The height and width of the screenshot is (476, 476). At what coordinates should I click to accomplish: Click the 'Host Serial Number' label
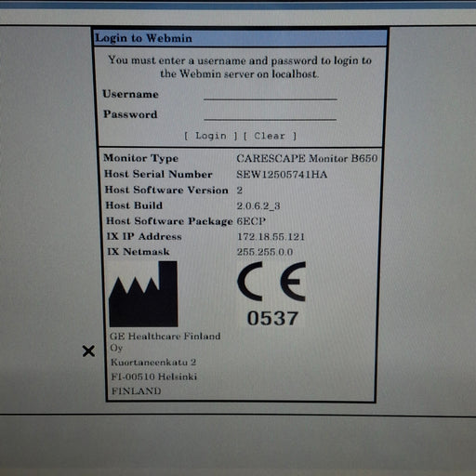pos(158,174)
